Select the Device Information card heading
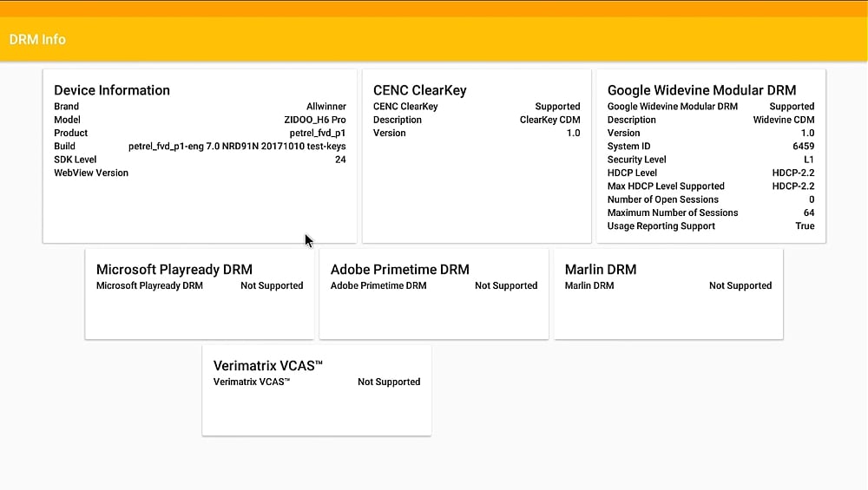This screenshot has width=868, height=490. coord(112,90)
